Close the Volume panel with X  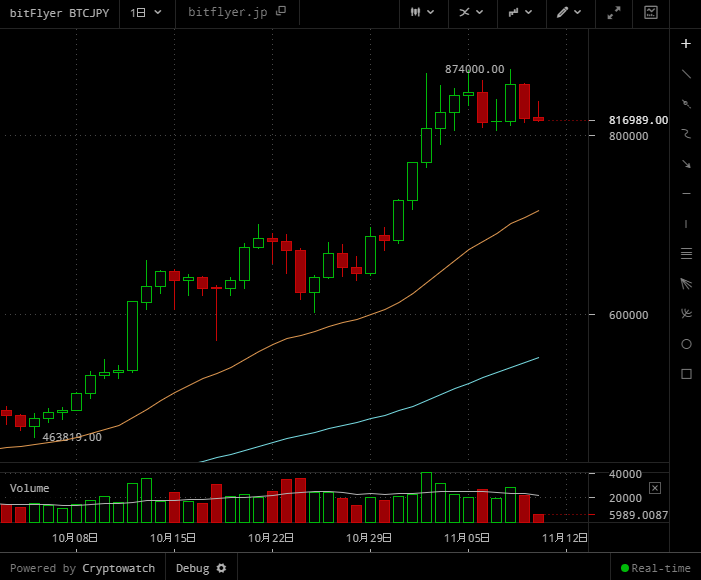click(x=655, y=488)
